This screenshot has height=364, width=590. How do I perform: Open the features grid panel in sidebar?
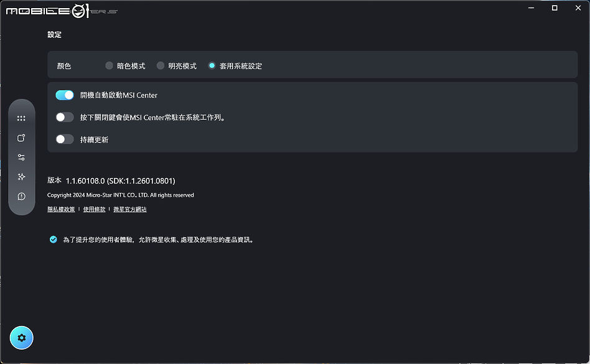pyautogui.click(x=21, y=118)
